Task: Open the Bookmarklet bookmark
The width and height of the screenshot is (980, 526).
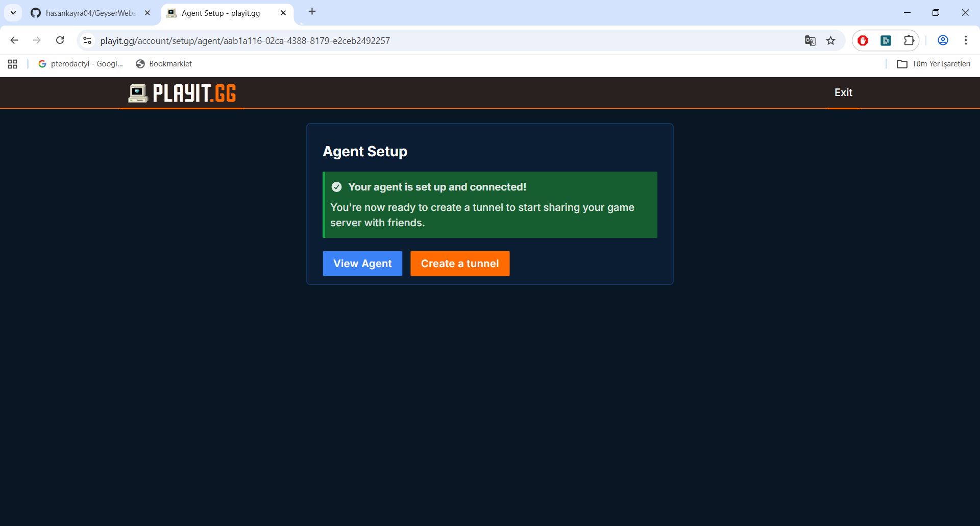Action: click(164, 64)
